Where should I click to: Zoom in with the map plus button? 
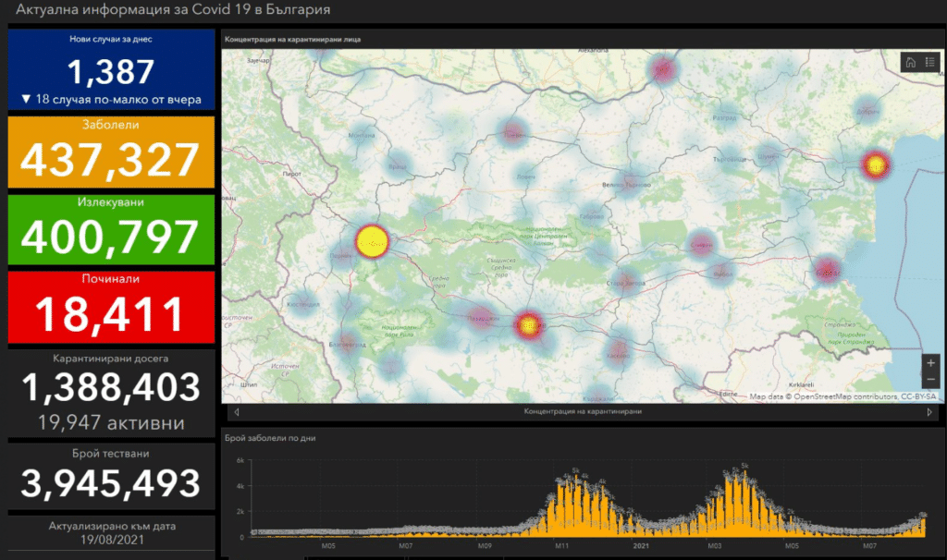930,362
